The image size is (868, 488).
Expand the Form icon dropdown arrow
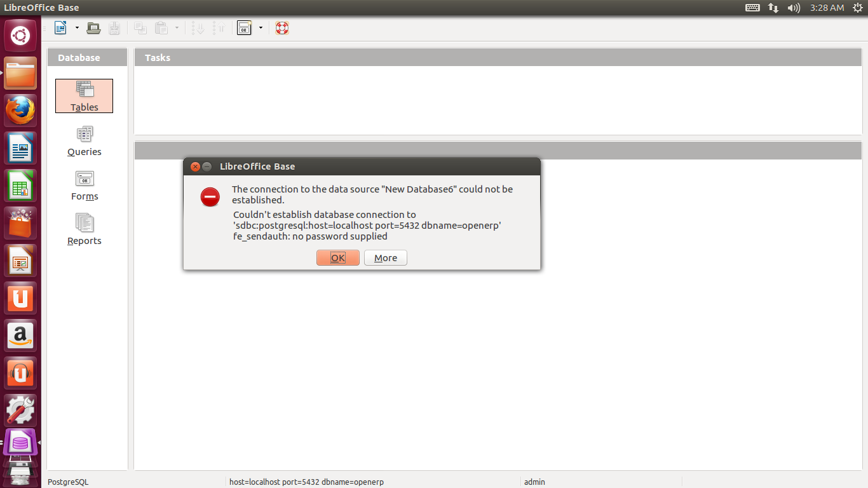tap(261, 28)
